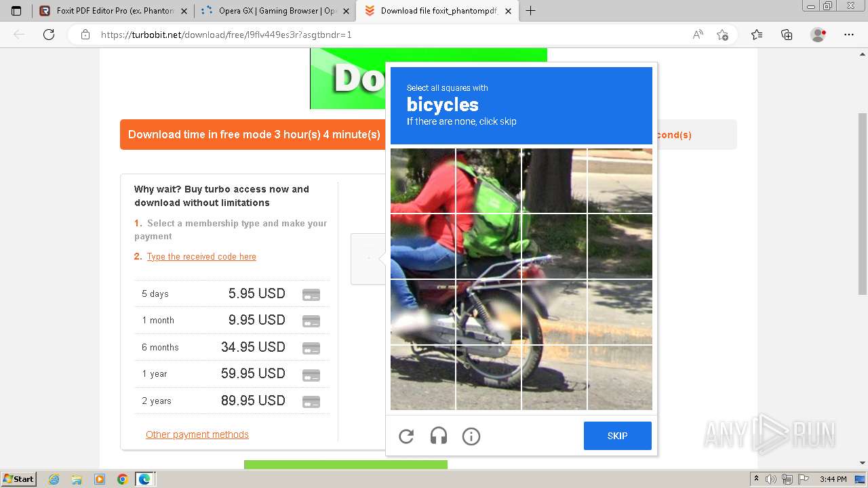Select captcha tile showing motorcycle rear wheel
Viewport: 868px width, 488px height.
[x=489, y=312]
